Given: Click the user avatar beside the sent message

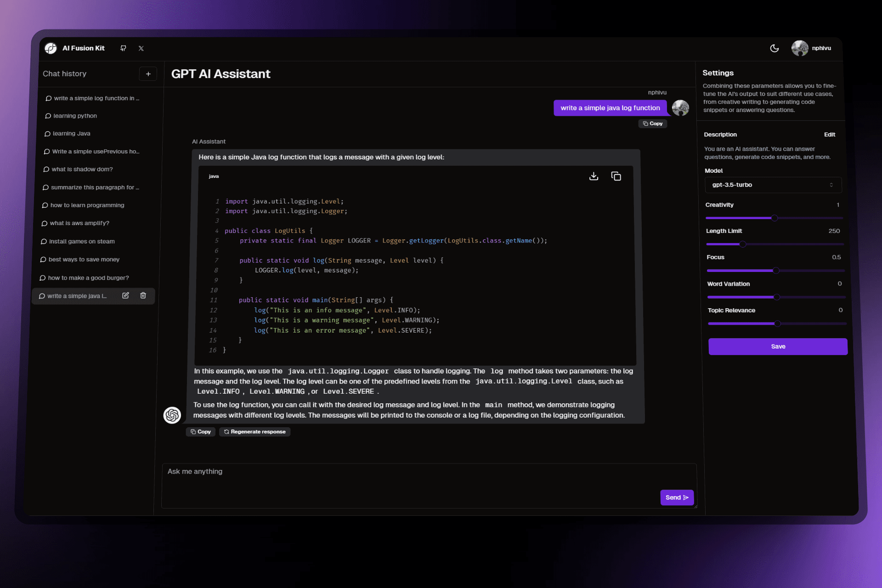Looking at the screenshot, I should [680, 108].
